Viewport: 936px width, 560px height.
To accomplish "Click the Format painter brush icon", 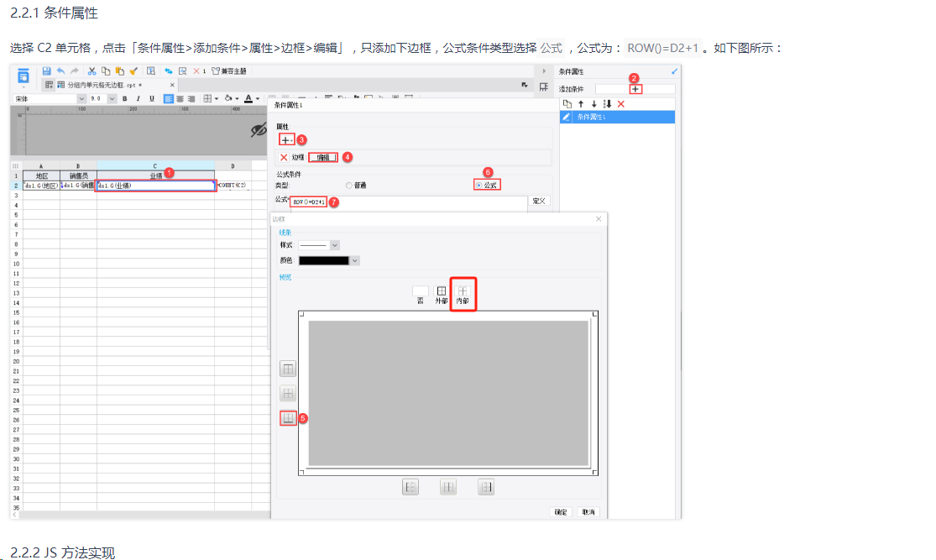I will pos(133,71).
